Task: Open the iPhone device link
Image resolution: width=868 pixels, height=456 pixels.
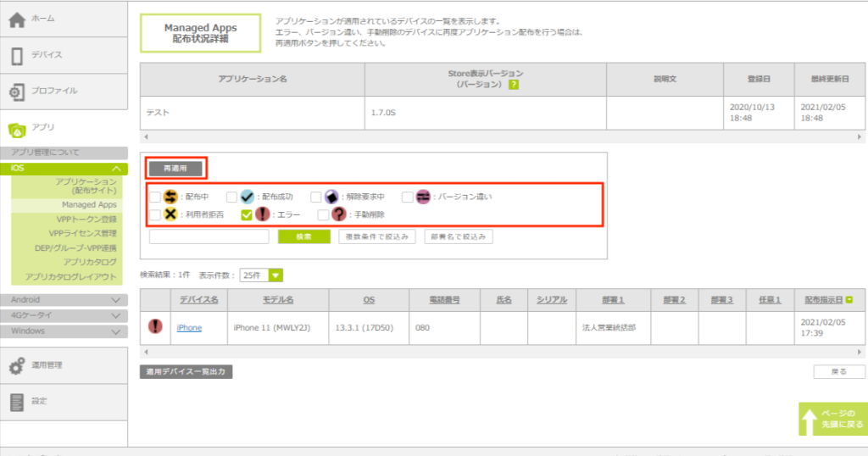Action: click(x=189, y=328)
